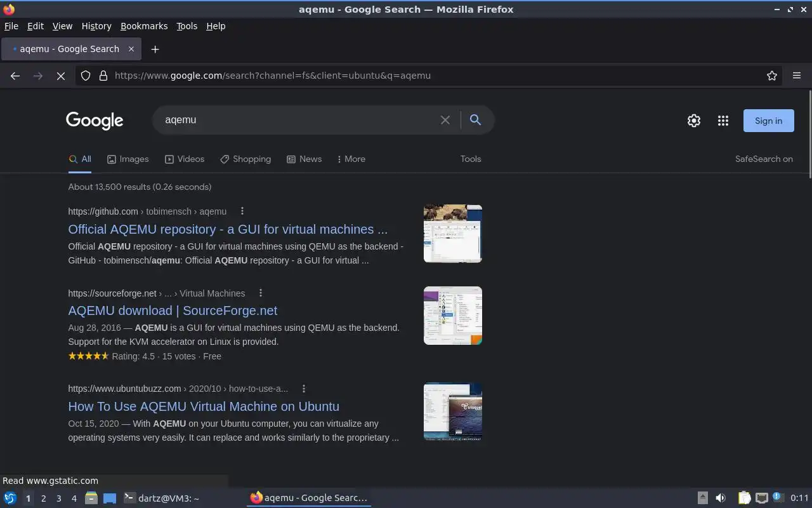This screenshot has width=812, height=508.
Task: Open the Lubuntu start menu
Action: pos(10,498)
